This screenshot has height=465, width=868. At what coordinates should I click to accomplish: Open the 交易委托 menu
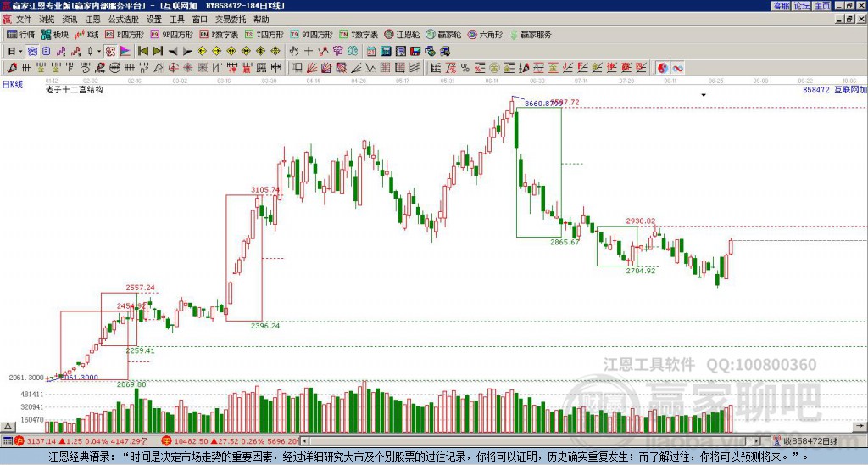click(x=231, y=20)
